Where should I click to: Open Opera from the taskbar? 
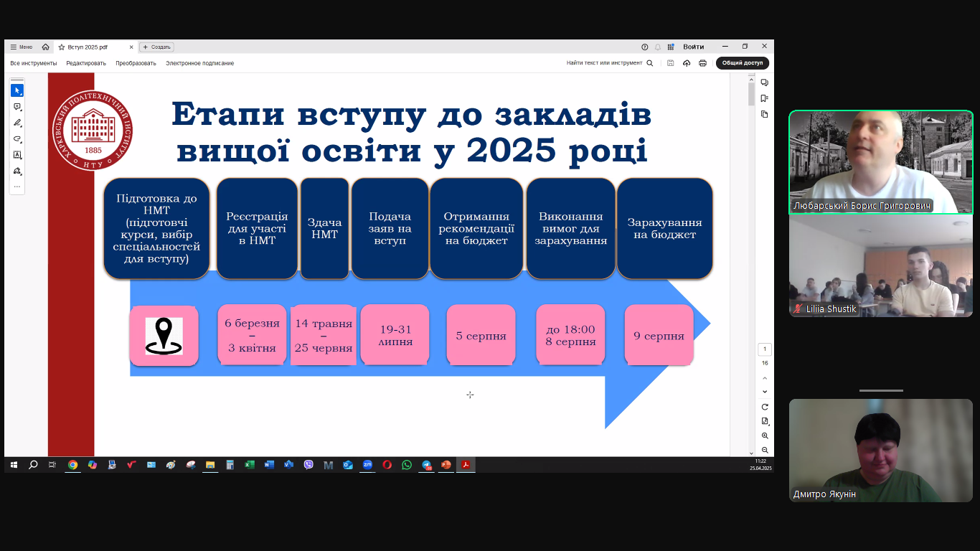(x=387, y=465)
